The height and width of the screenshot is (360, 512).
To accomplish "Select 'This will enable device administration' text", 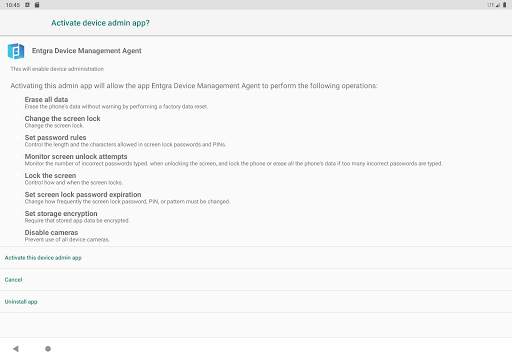I will point(57,69).
